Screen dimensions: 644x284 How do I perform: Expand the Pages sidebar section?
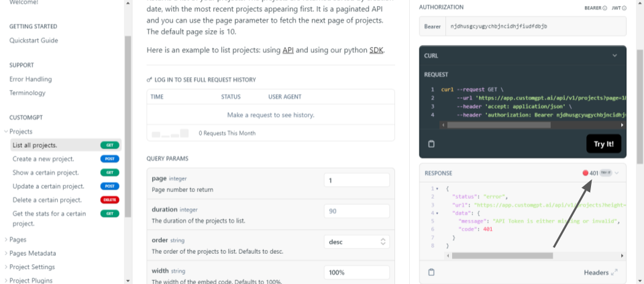point(7,240)
